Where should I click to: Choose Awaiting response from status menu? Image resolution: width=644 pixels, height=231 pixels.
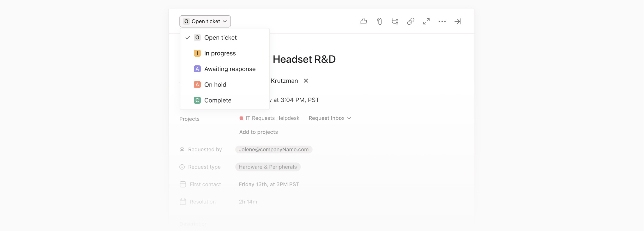(225, 69)
